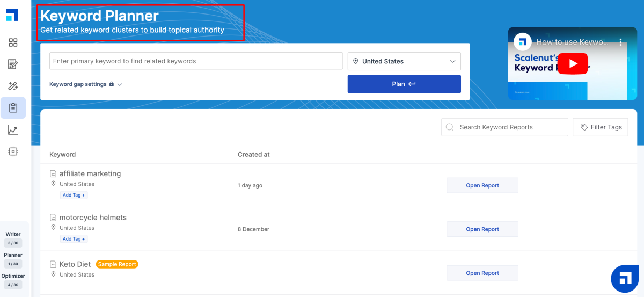This screenshot has height=297, width=644.
Task: Open the Keto Diet report title
Action: pyautogui.click(x=75, y=264)
